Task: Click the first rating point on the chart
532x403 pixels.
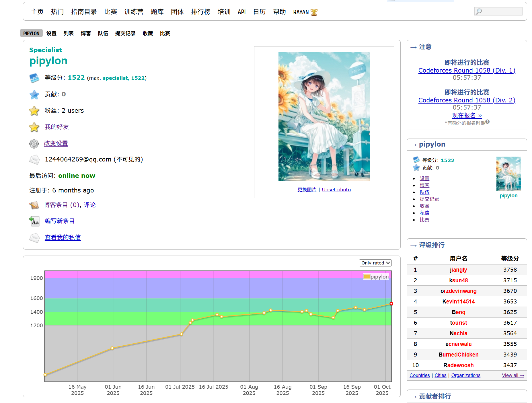Action: pyautogui.click(x=45, y=375)
